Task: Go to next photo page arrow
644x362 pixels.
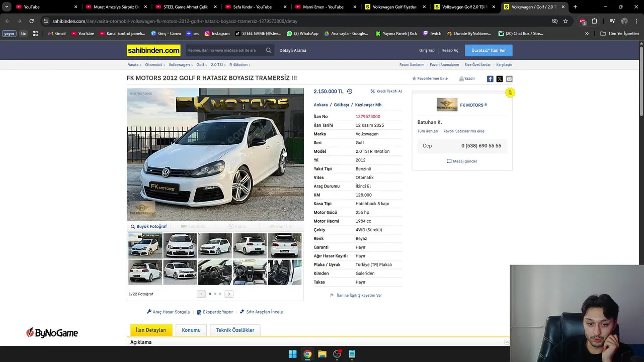Action: pyautogui.click(x=229, y=294)
